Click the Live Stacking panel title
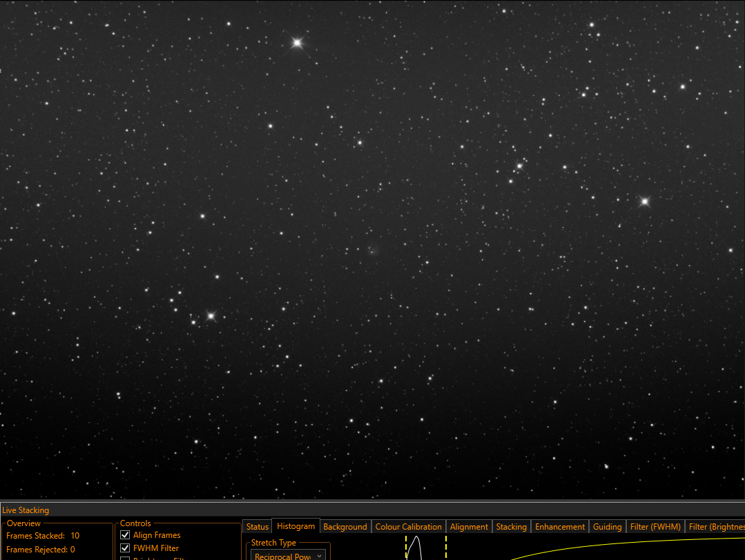Image resolution: width=745 pixels, height=560 pixels. coord(26,510)
